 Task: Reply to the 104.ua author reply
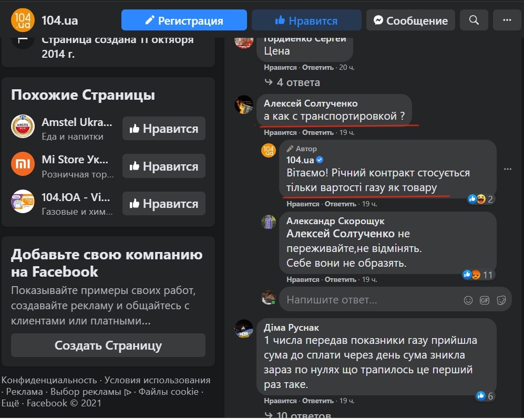(341, 204)
